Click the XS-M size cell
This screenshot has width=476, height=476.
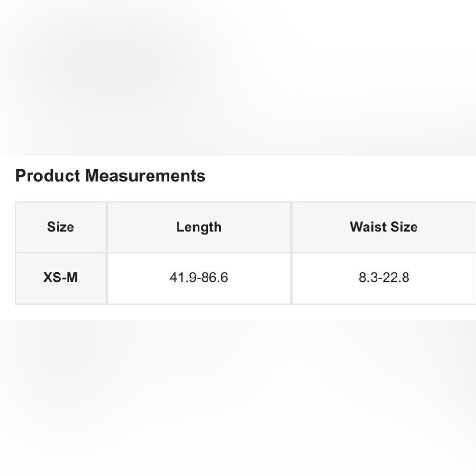pyautogui.click(x=60, y=278)
